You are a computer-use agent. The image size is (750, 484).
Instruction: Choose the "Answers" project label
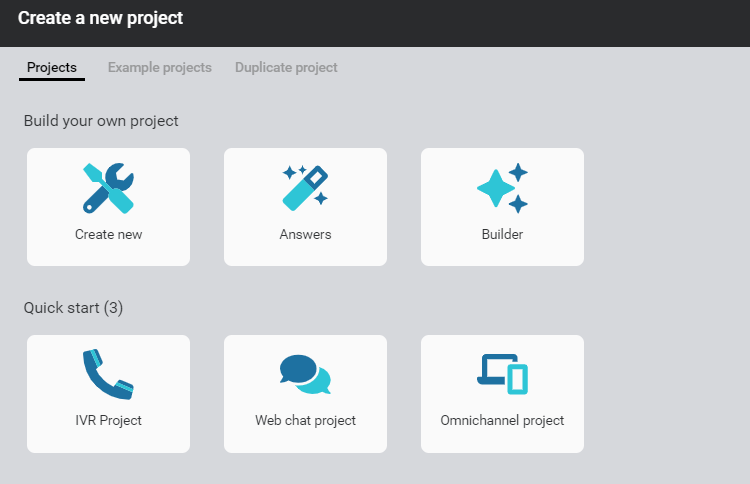pos(305,235)
